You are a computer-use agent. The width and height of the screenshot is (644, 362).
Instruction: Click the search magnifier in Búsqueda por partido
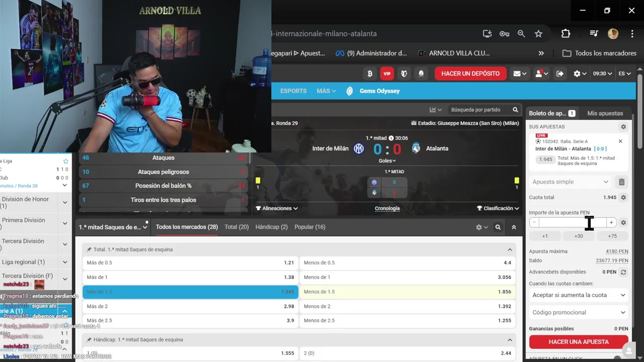[x=515, y=110]
